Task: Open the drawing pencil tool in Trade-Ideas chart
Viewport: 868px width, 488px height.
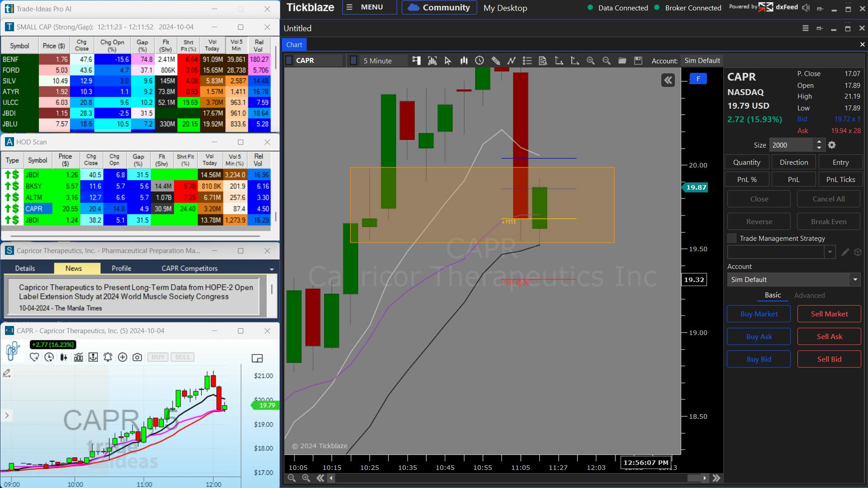Action: point(7,373)
